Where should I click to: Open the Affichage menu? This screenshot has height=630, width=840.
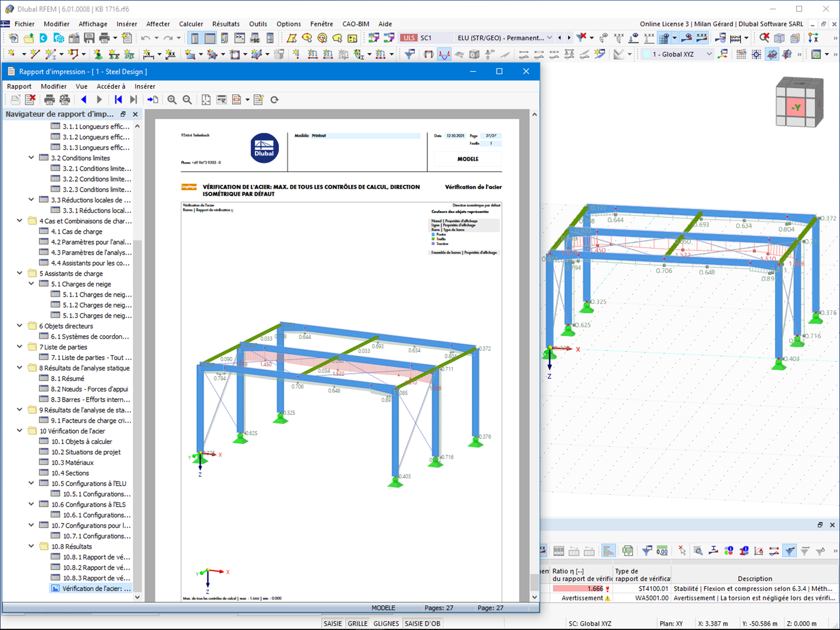coord(92,24)
